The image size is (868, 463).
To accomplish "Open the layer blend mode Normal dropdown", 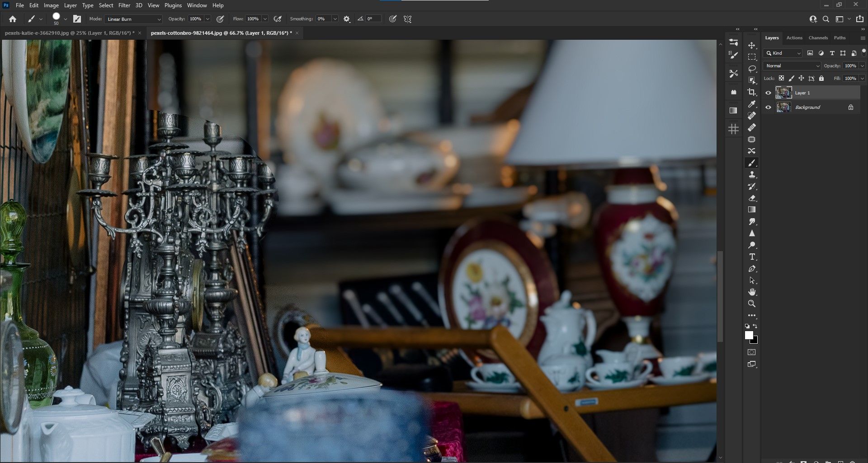I will click(792, 66).
